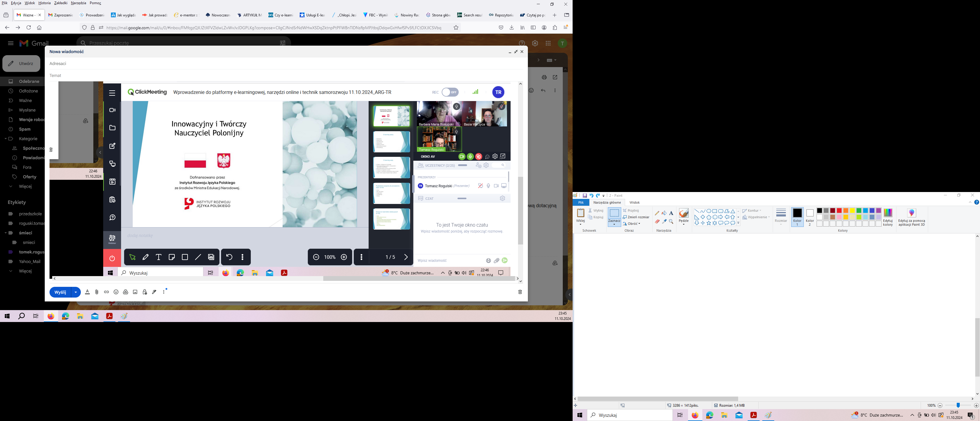Screen dimensions: 980x421
Task: Activate Kolor 1 in Paint
Action: click(x=797, y=217)
